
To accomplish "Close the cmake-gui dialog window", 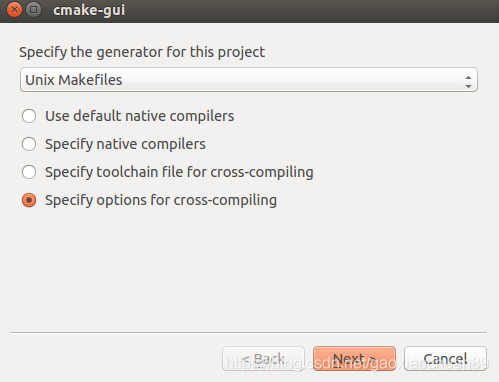I will coord(14,10).
